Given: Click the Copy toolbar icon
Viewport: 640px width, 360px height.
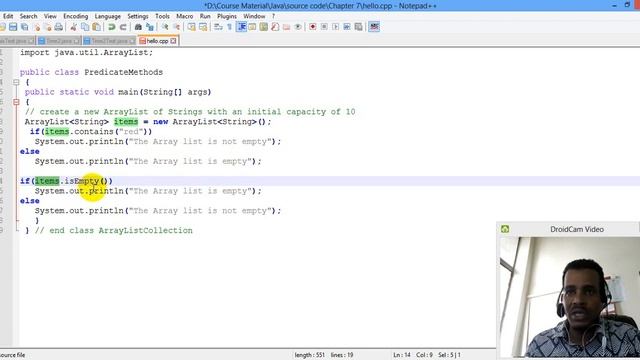Looking at the screenshot, I should pyautogui.click(x=85, y=27).
